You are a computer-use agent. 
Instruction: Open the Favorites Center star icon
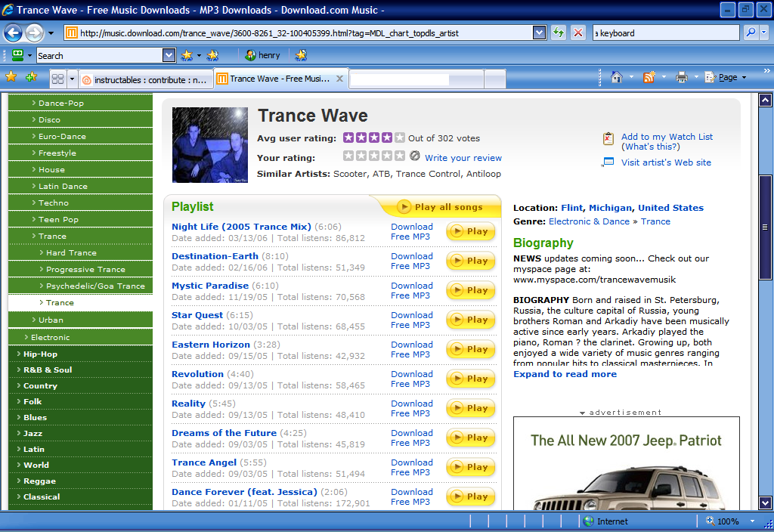tap(11, 77)
